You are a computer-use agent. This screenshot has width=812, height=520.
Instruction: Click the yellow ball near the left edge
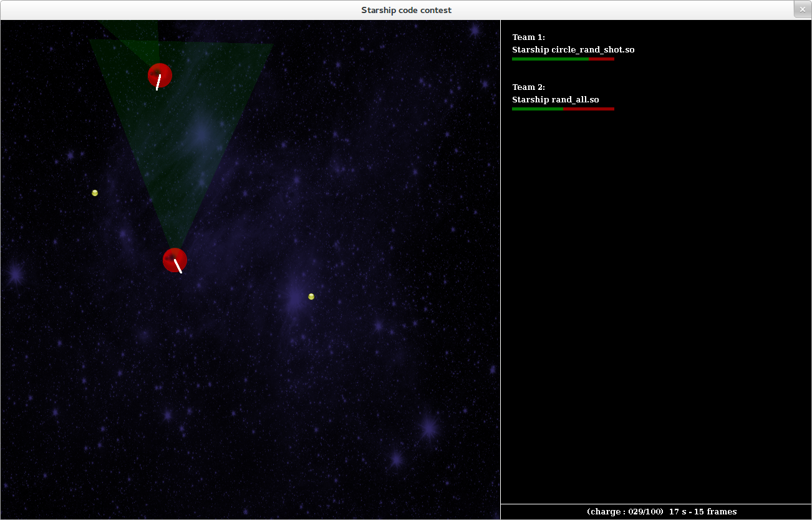pyautogui.click(x=95, y=193)
